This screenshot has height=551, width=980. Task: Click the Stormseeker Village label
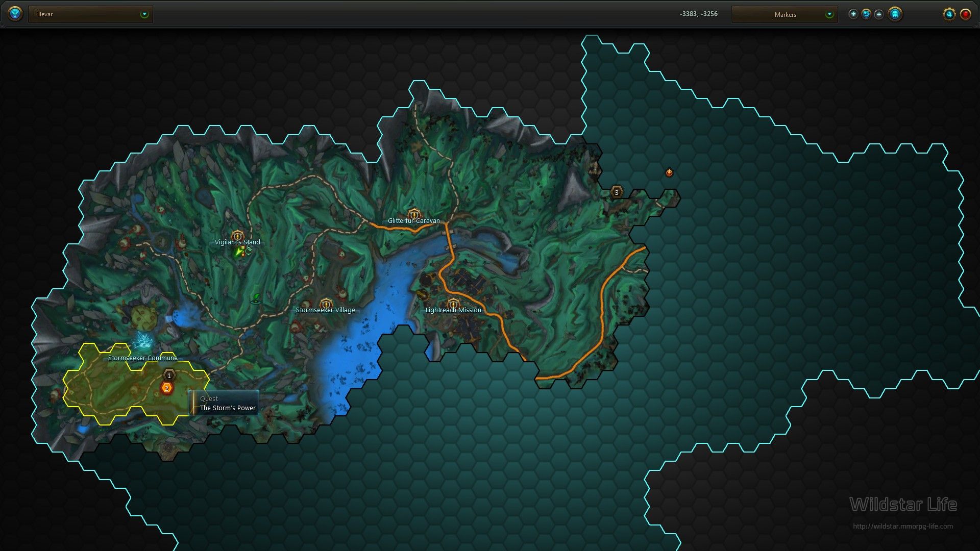click(x=326, y=310)
